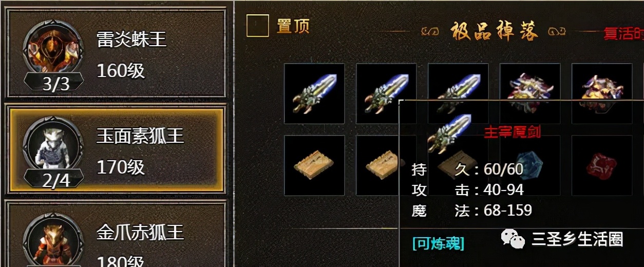This screenshot has height=267, width=644.
Task: Click the 3/3 kill counter badge
Action: click(55, 84)
